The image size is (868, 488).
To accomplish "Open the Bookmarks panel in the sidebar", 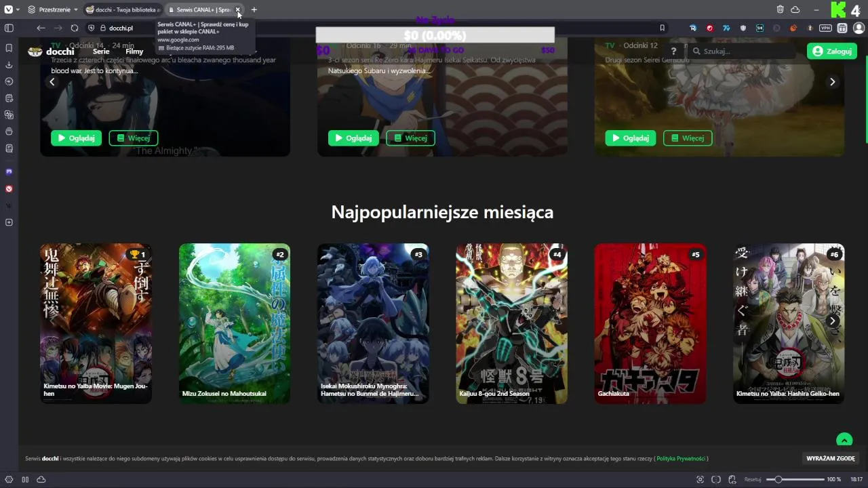I will point(9,48).
